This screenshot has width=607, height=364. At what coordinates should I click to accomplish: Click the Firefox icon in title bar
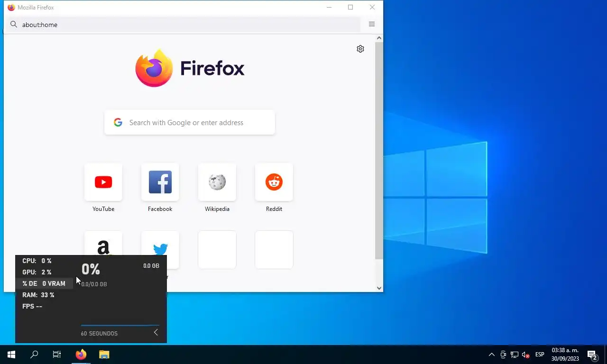click(11, 8)
